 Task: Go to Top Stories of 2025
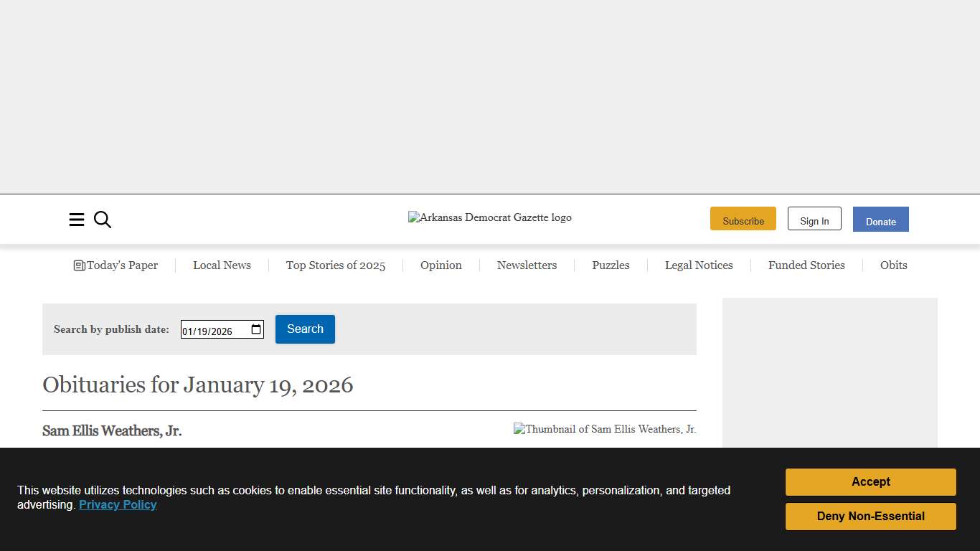click(335, 265)
